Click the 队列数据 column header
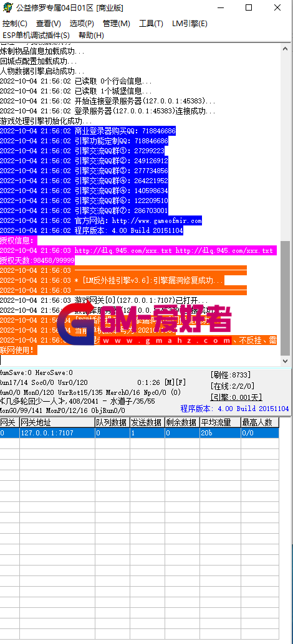Viewport: 293px width, 644px height. coord(112,422)
